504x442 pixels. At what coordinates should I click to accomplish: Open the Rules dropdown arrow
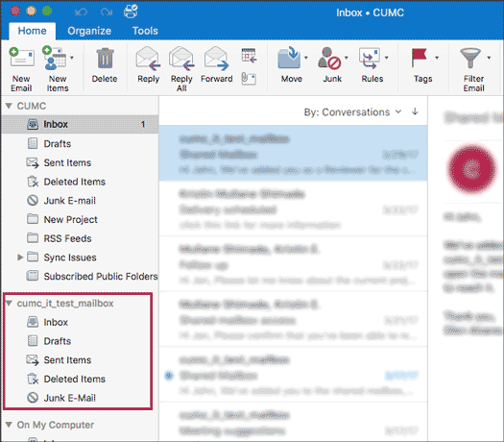coord(387,58)
